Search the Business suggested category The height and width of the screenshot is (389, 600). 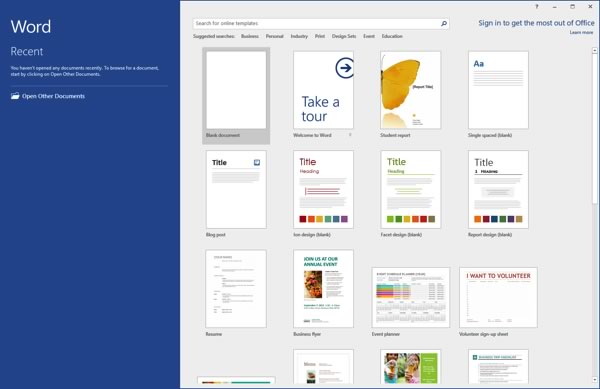pyautogui.click(x=250, y=36)
